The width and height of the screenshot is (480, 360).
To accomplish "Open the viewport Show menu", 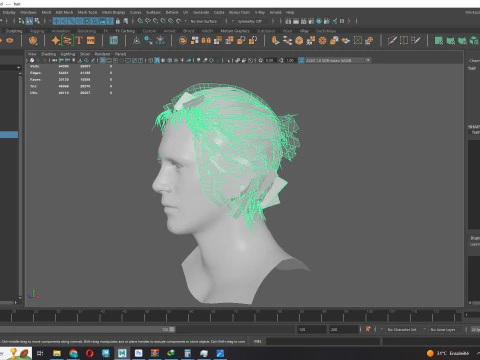I will (85, 54).
